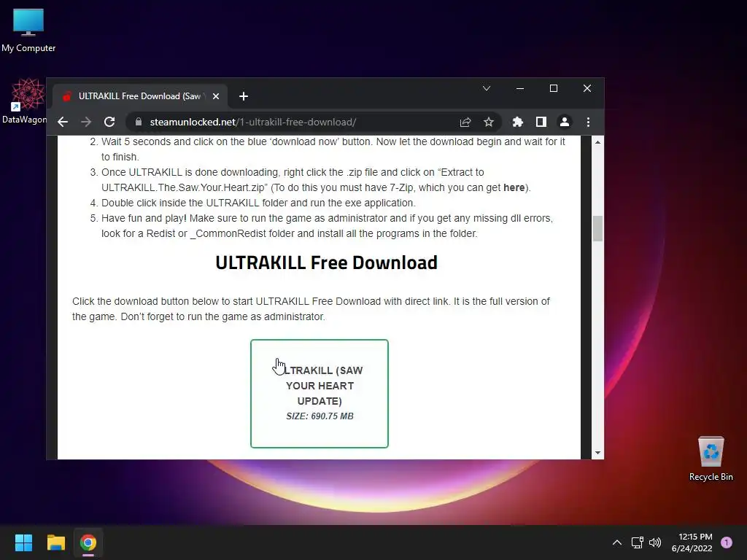Open the Chrome profile avatar
The image size is (747, 560).
pyautogui.click(x=565, y=122)
